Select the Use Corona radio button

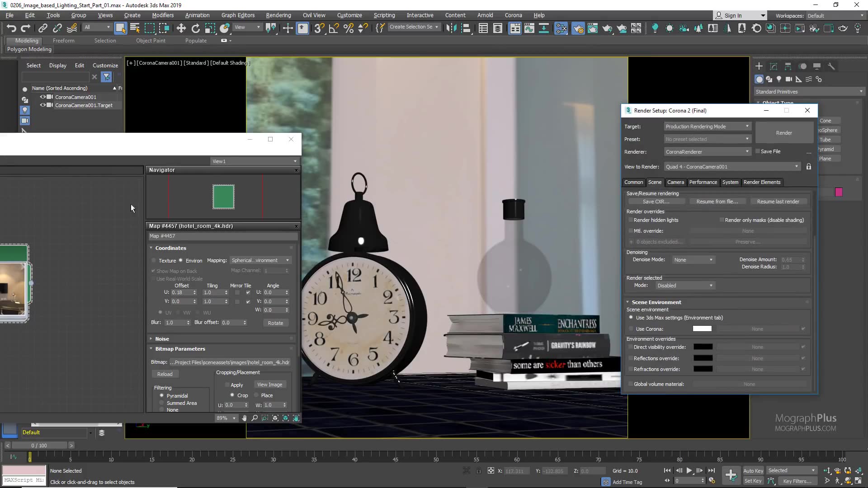coord(631,329)
